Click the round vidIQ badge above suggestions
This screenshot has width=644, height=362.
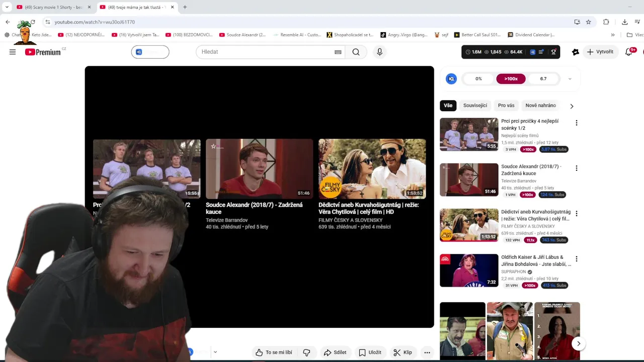click(451, 78)
